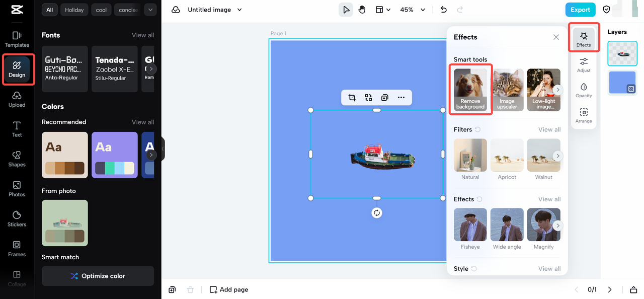644x299 pixels.
Task: Apply Image upscaler smart tool
Action: tap(507, 90)
